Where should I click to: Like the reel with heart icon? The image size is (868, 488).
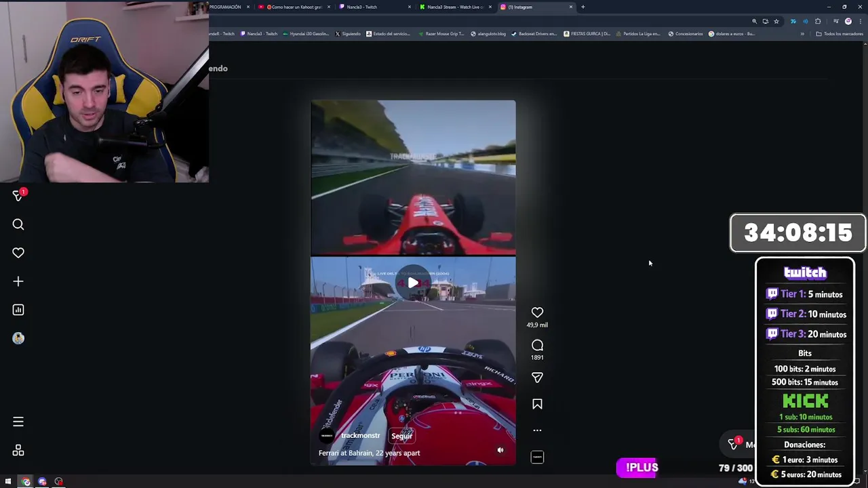click(537, 312)
